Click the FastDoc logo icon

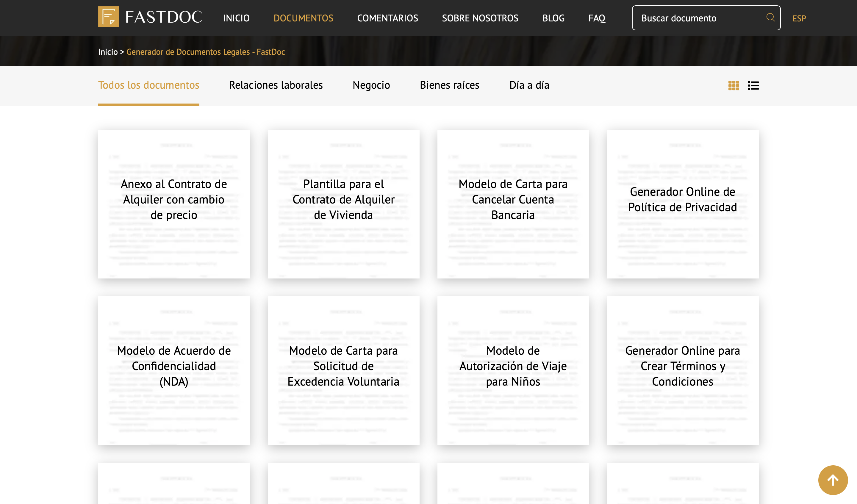pos(109,17)
